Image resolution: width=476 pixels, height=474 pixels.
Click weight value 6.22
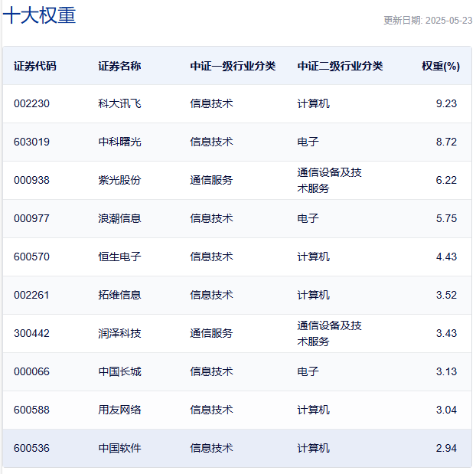pos(446,180)
